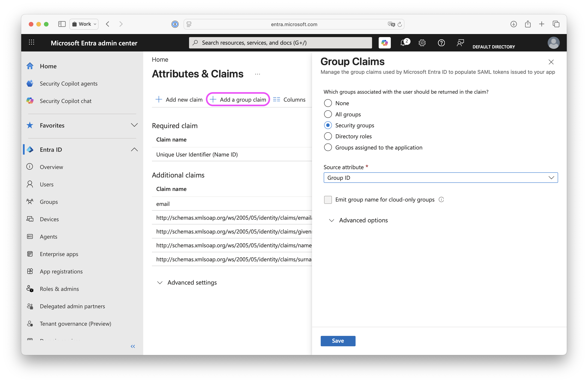Check Emit group name for cloud-only groups
The height and width of the screenshot is (383, 588).
point(328,199)
